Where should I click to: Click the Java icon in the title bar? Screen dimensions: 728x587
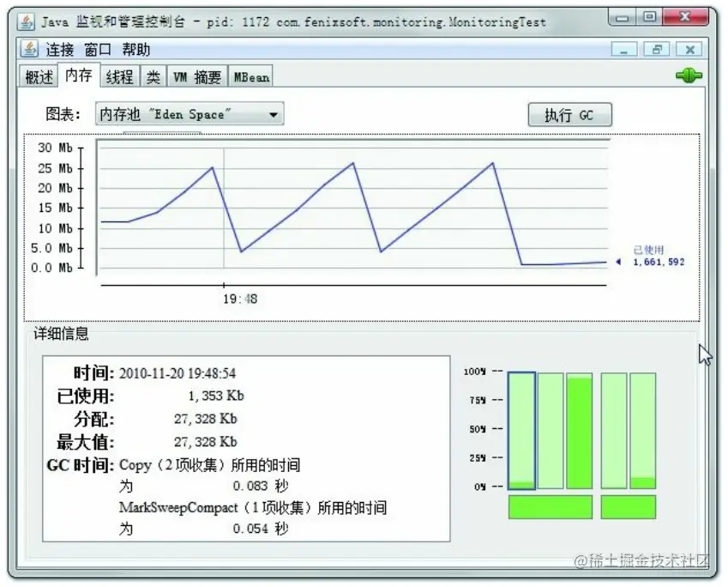click(27, 21)
